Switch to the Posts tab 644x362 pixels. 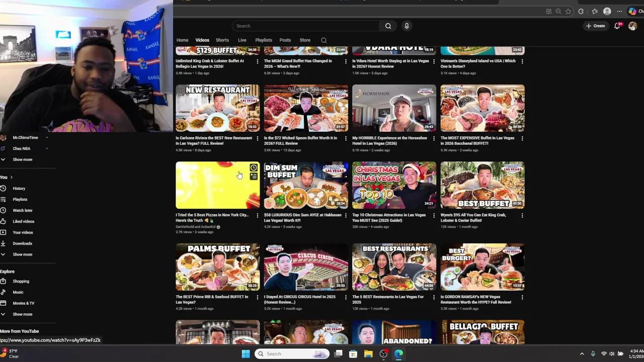click(285, 40)
